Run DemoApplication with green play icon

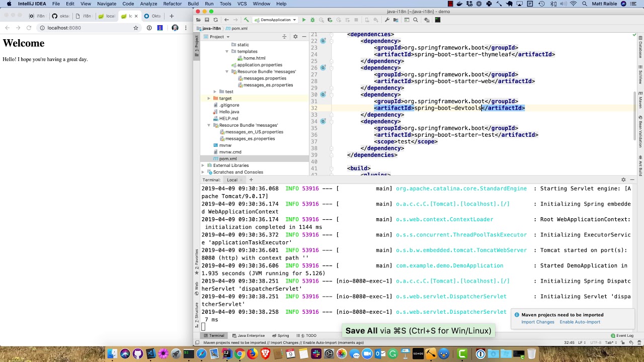click(304, 20)
